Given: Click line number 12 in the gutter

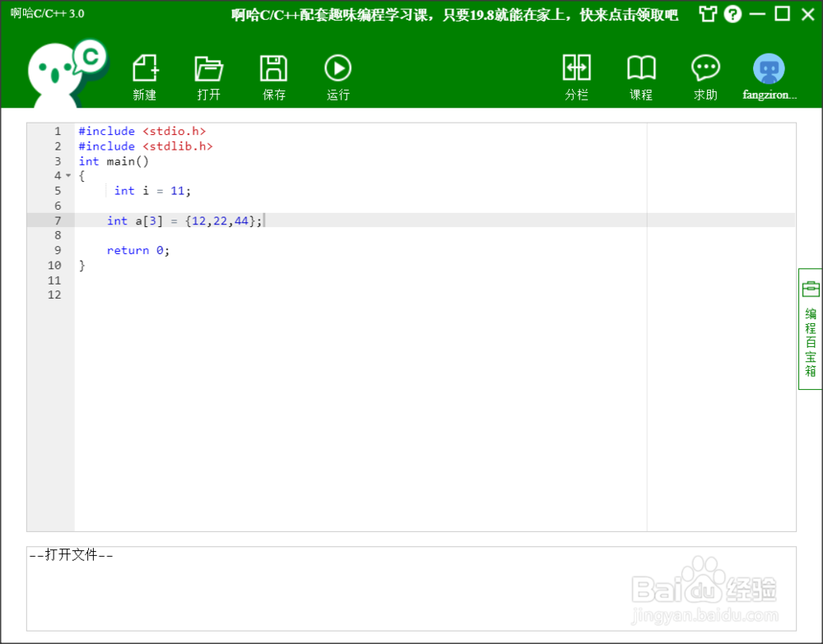Looking at the screenshot, I should [54, 294].
